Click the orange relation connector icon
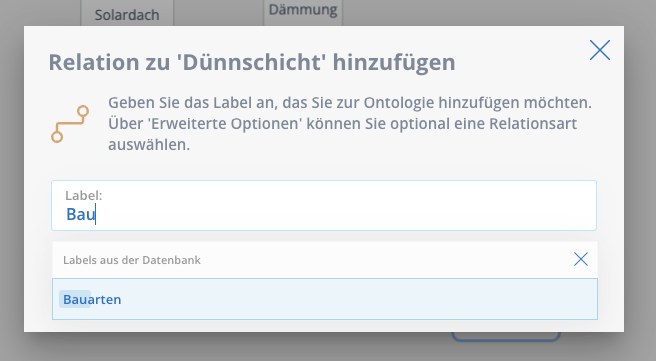 pos(70,124)
